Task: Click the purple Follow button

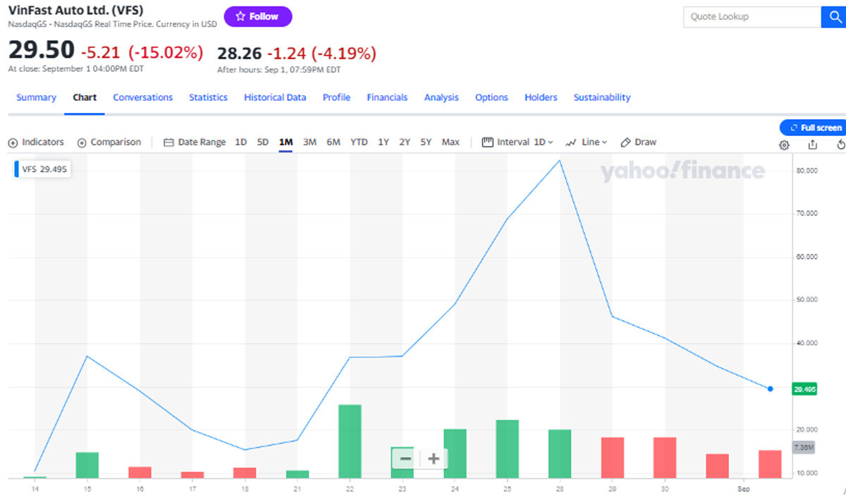Action: pyautogui.click(x=258, y=16)
